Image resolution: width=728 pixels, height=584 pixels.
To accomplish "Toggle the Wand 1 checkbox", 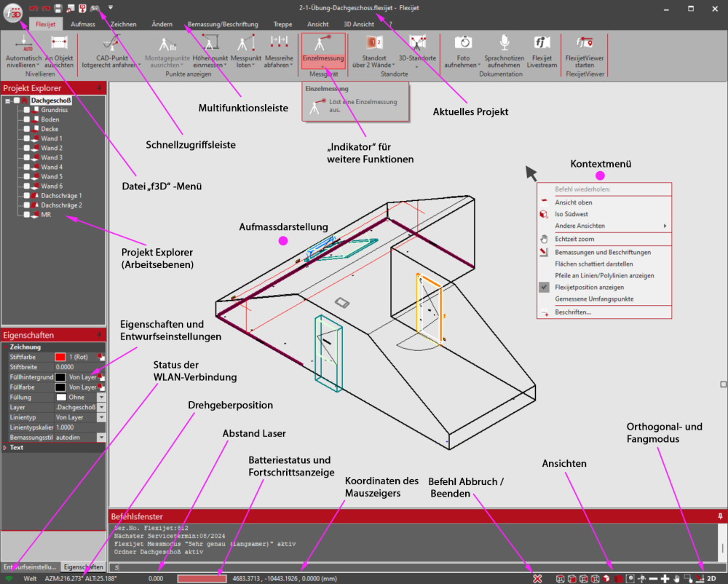I will pos(27,138).
